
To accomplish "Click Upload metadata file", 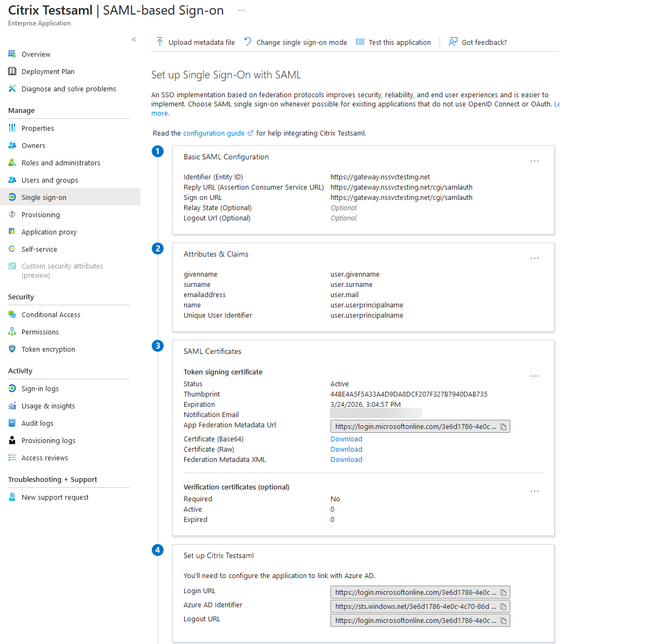I will pos(195,42).
